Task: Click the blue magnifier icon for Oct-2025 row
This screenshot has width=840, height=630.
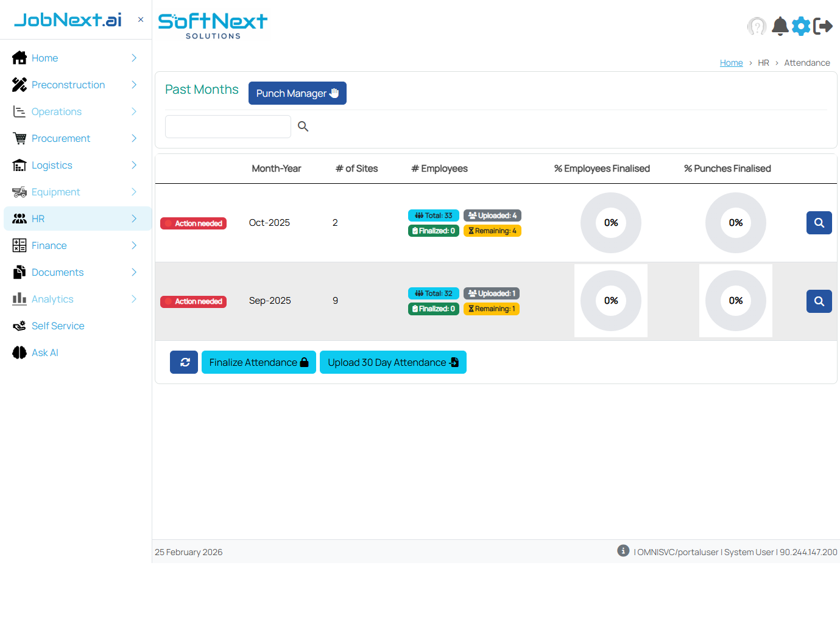Action: [x=819, y=223]
